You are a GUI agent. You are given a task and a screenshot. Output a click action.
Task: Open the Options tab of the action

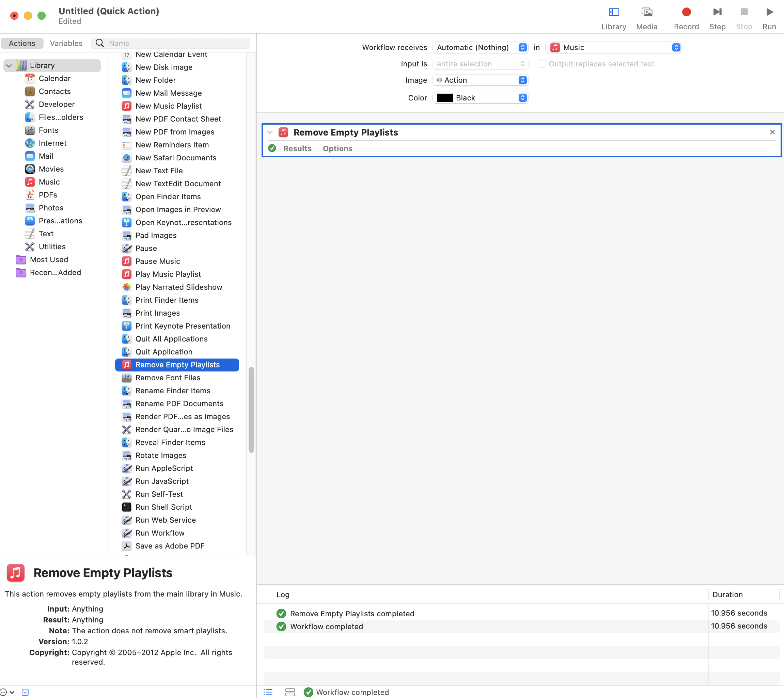click(x=337, y=148)
